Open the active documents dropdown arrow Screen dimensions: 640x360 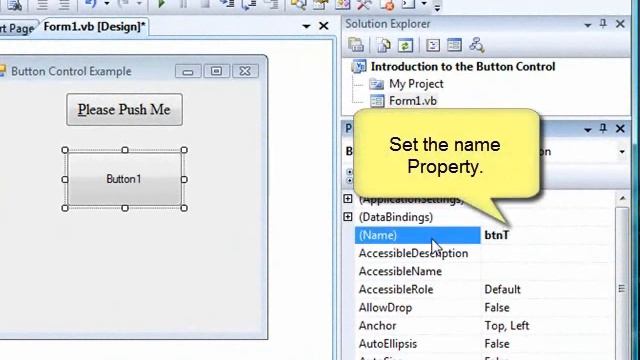(x=306, y=26)
